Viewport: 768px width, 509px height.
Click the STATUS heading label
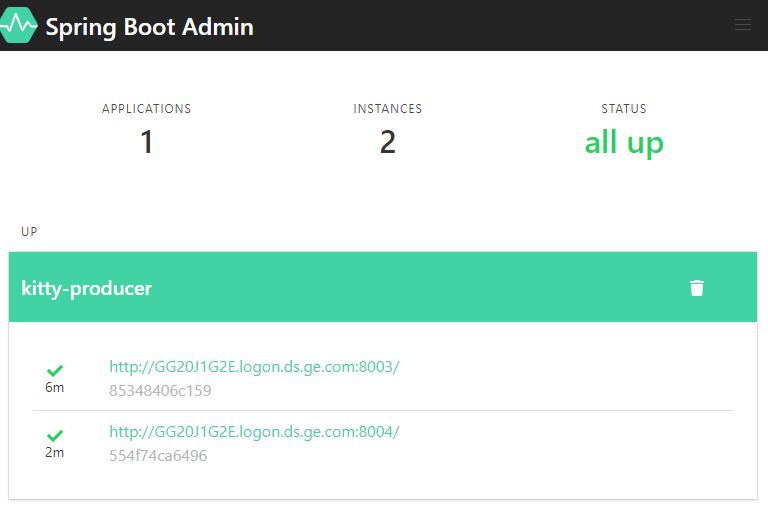point(624,109)
